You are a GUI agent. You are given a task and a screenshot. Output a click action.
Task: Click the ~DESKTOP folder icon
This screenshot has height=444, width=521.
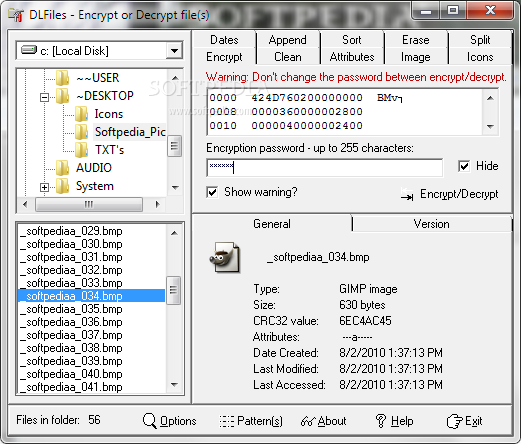(63, 96)
